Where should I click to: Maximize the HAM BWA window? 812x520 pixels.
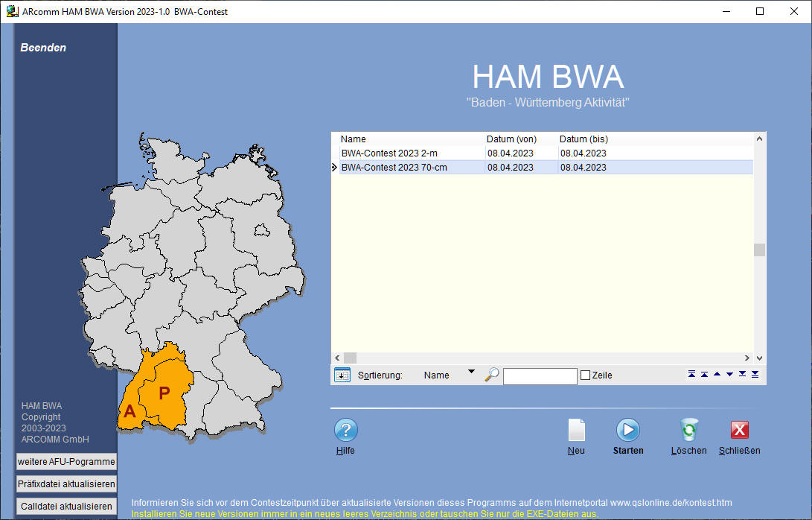760,11
